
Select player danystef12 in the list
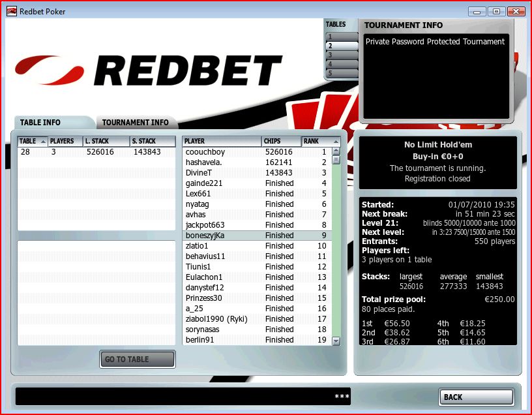257,288
